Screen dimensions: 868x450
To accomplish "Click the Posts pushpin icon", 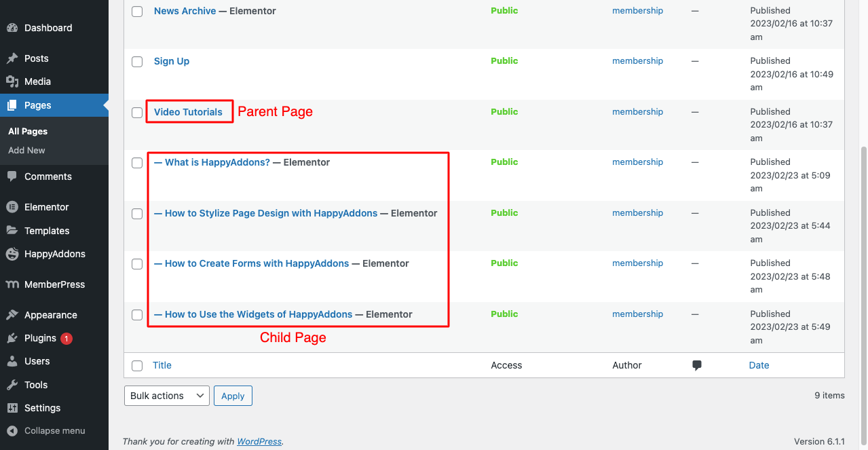I will tap(12, 58).
